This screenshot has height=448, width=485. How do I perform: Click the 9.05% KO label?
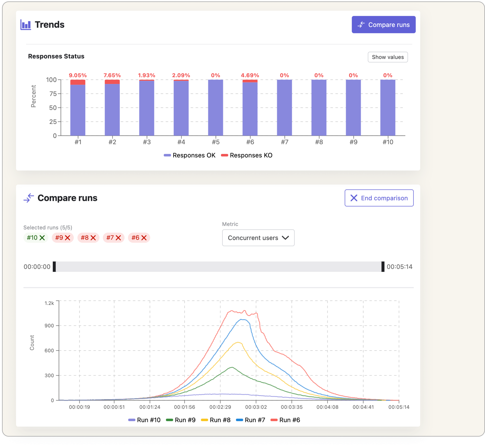(x=78, y=75)
